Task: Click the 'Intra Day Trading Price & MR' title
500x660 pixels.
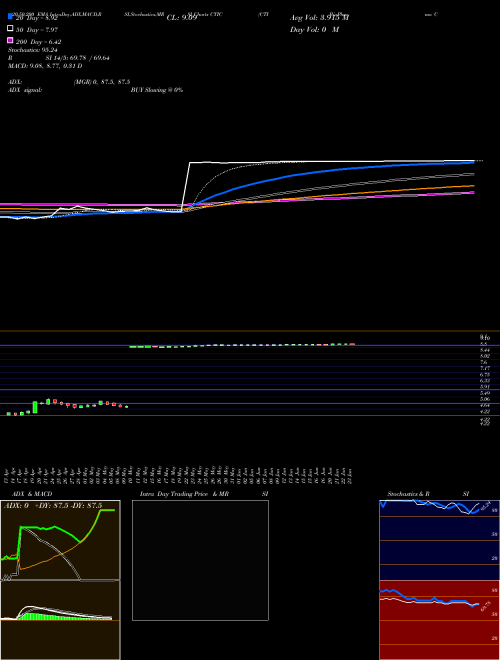Action: tap(184, 494)
